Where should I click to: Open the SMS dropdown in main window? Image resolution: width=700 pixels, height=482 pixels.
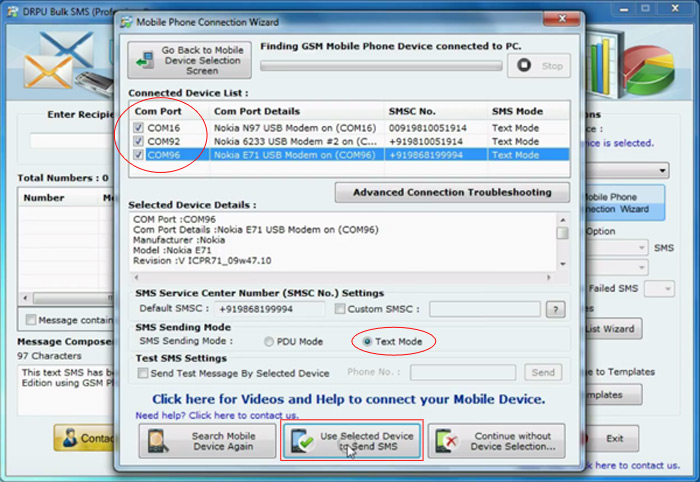(x=642, y=248)
